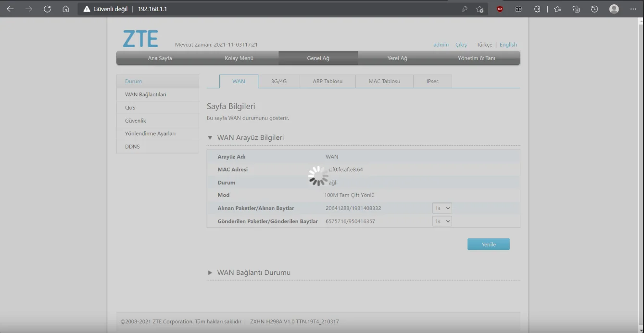Click the firmware version ZXHN H298A text
Screen dimensions: 644x333
click(x=294, y=321)
